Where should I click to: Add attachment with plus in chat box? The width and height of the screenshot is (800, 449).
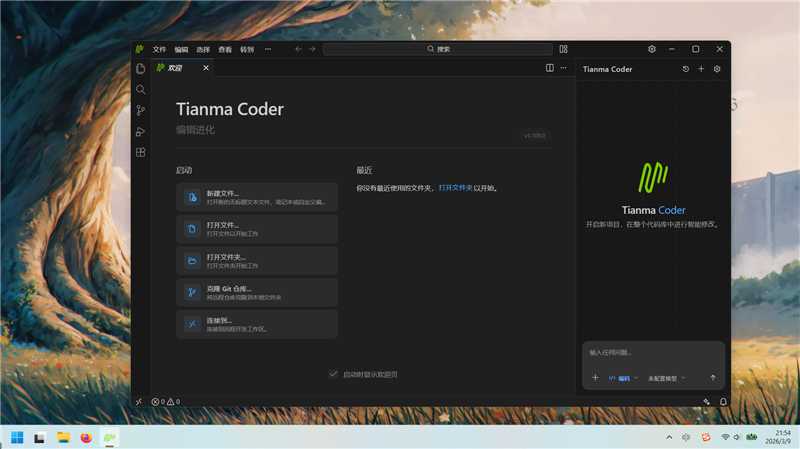[595, 378]
